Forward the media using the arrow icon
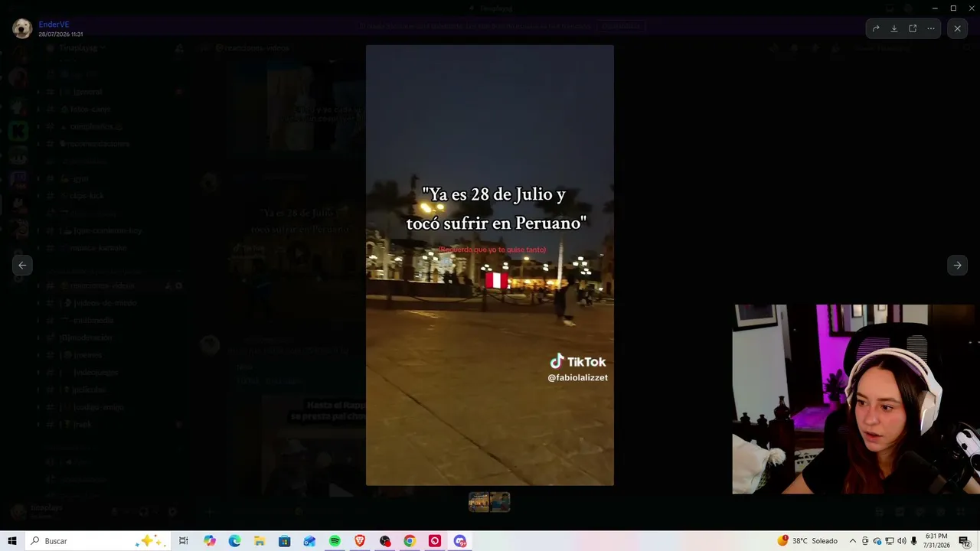Image resolution: width=980 pixels, height=551 pixels. [876, 28]
